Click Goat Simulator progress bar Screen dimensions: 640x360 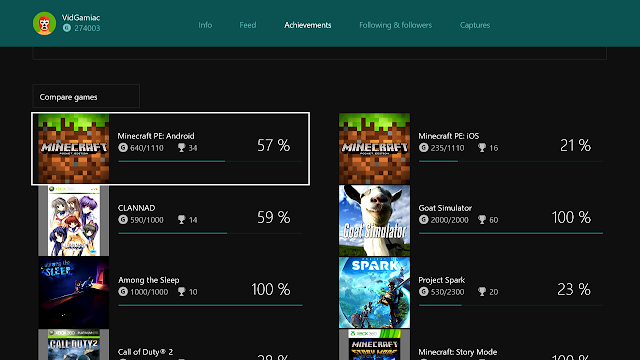pos(511,233)
